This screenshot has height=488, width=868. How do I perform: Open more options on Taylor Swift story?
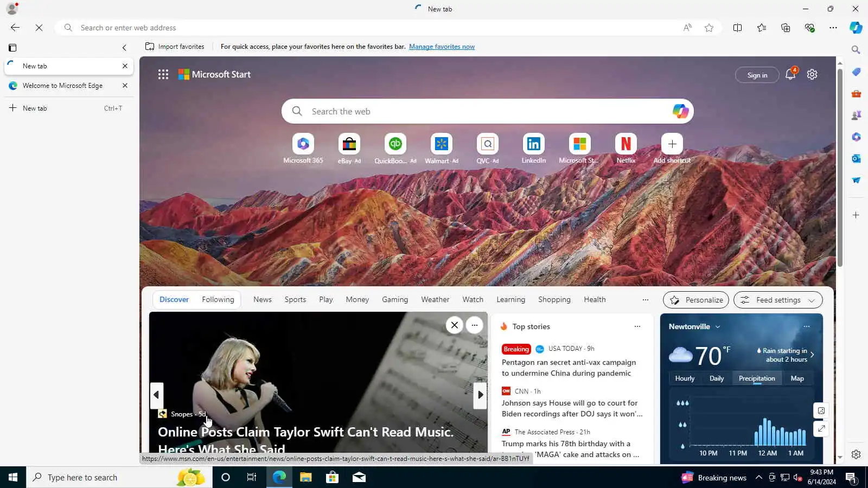tap(475, 325)
